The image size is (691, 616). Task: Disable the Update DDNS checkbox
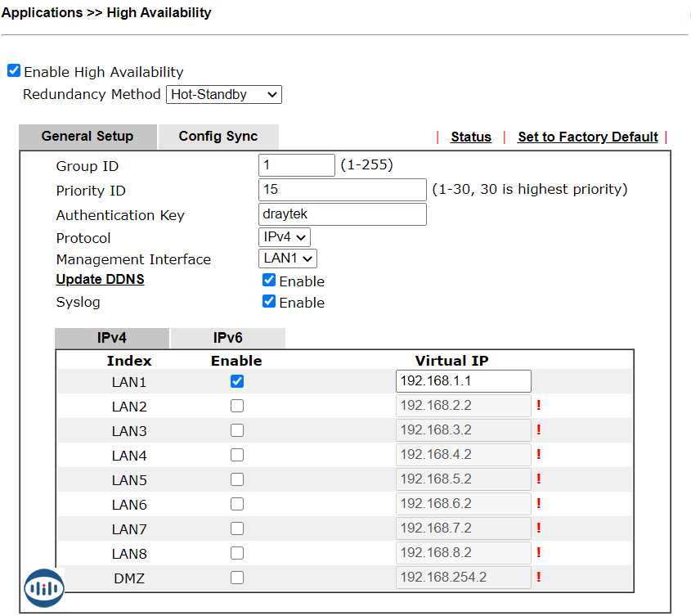pyautogui.click(x=269, y=281)
